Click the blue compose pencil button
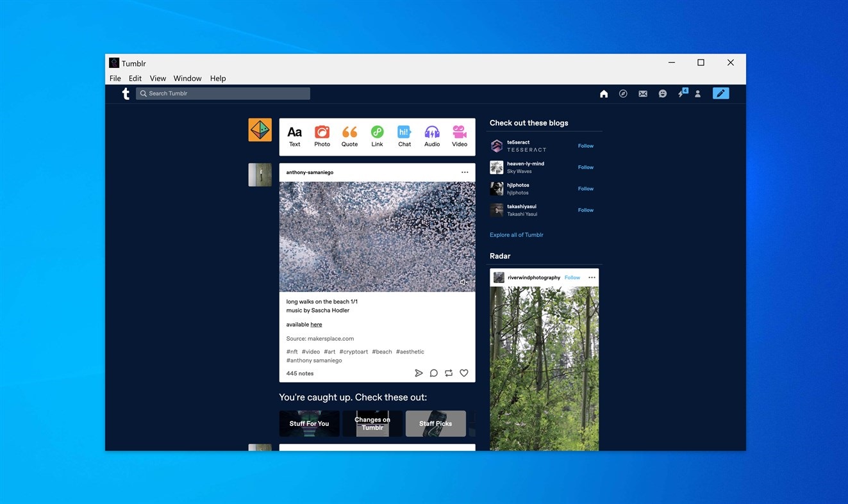Viewport: 848px width, 504px height. 720,93
